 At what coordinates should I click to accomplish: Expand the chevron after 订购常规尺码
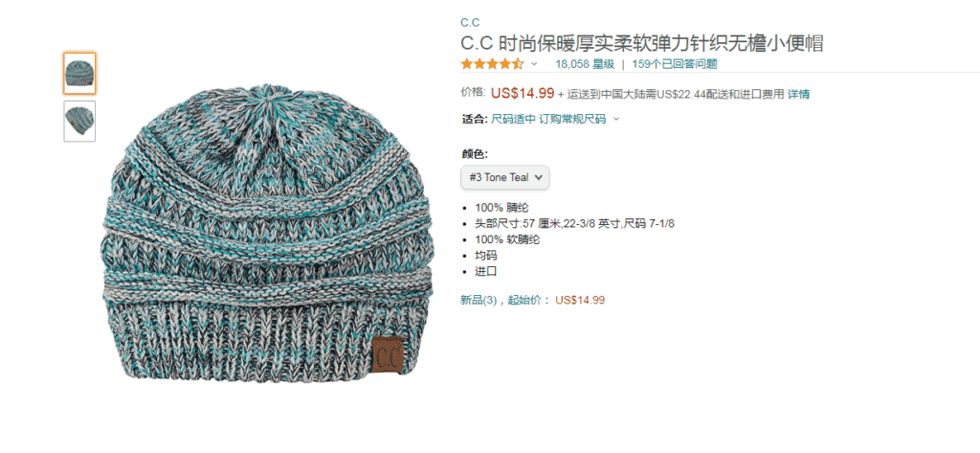point(615,119)
